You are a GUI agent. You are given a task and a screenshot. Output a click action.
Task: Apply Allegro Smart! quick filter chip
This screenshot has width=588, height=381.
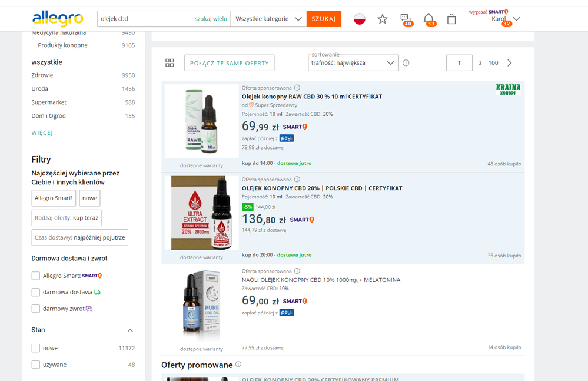[x=54, y=198]
